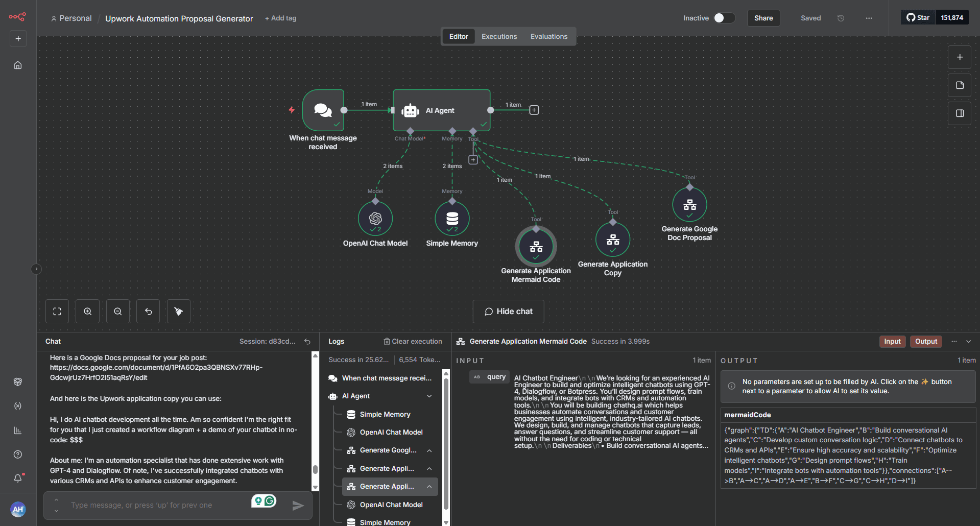Click the chat panel scrollbar thumb
980x526 pixels.
(315, 469)
